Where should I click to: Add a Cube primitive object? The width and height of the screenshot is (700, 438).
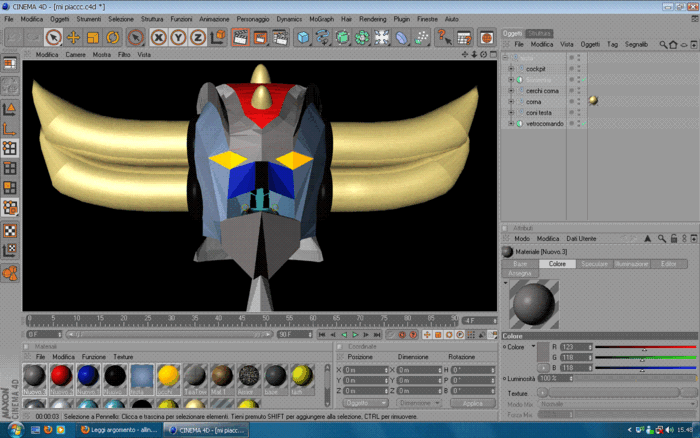click(x=303, y=38)
